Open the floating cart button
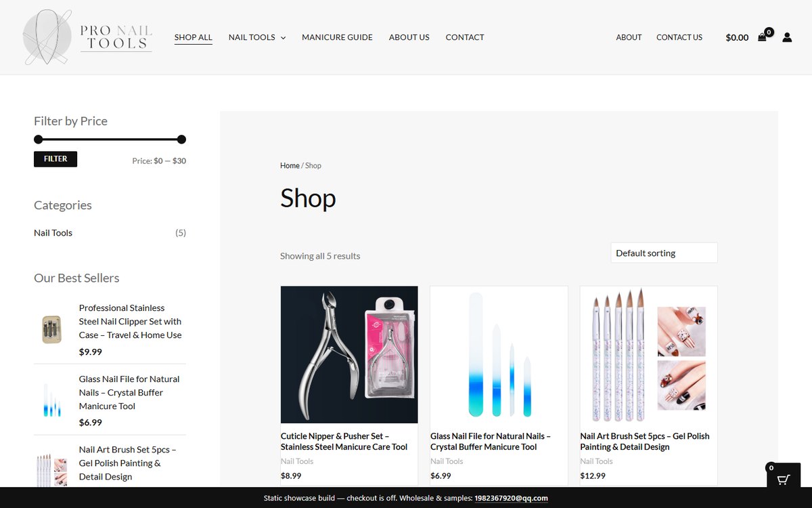 tap(783, 478)
